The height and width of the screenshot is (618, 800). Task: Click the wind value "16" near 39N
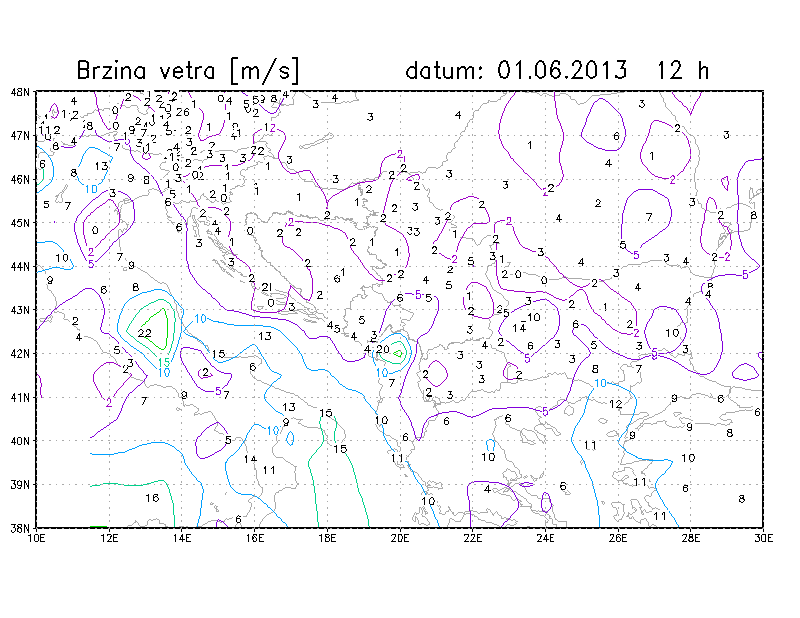[x=152, y=498]
